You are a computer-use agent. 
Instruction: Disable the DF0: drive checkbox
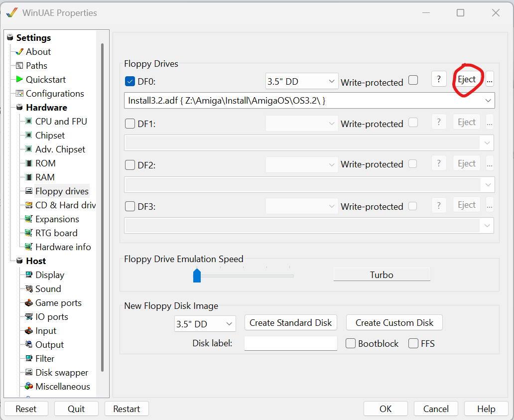[130, 82]
